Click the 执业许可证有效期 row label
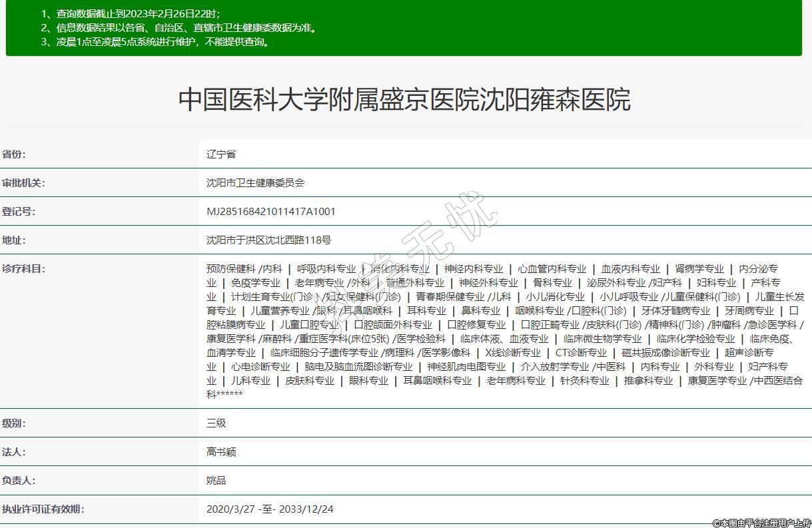 point(43,509)
